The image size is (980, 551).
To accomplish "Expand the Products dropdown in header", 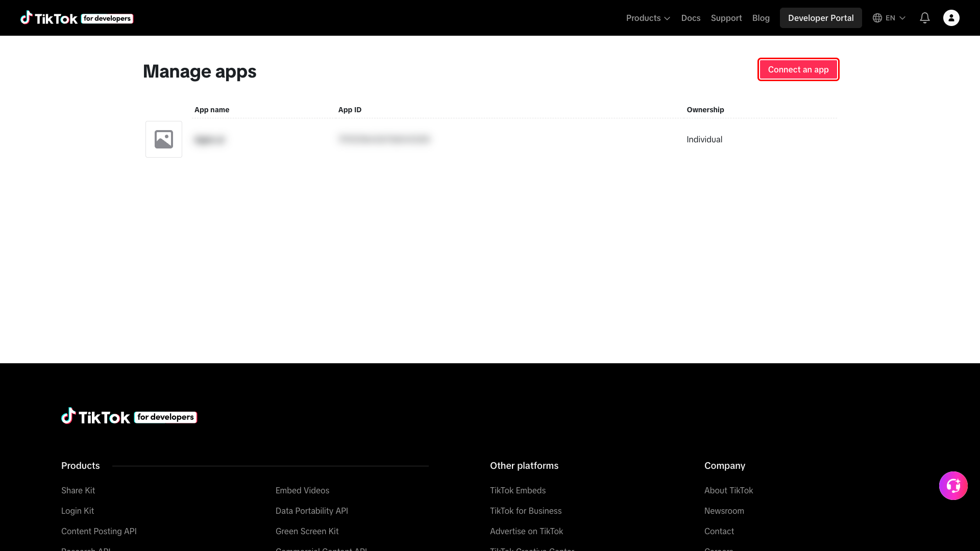I will click(x=648, y=18).
